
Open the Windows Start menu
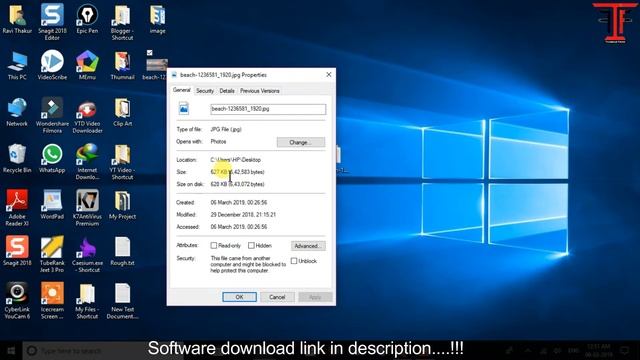[x=11, y=350]
